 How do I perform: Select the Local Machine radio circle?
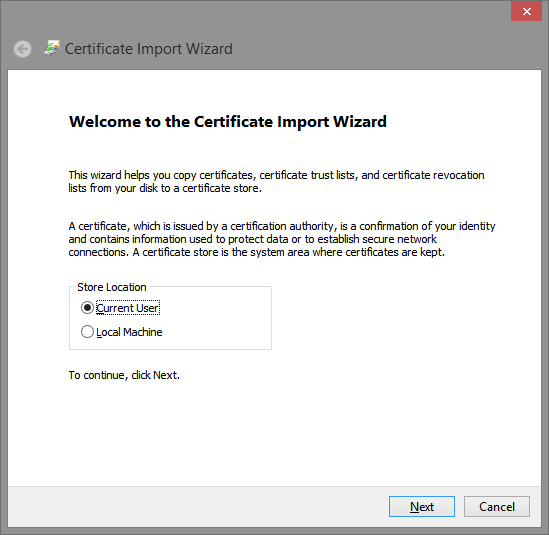coord(87,332)
